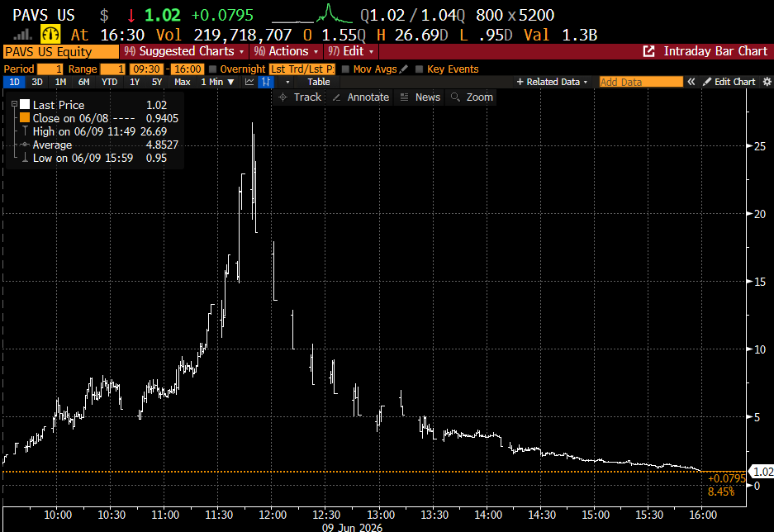Select the line chart type icon
This screenshot has height=532, width=774.
249,82
